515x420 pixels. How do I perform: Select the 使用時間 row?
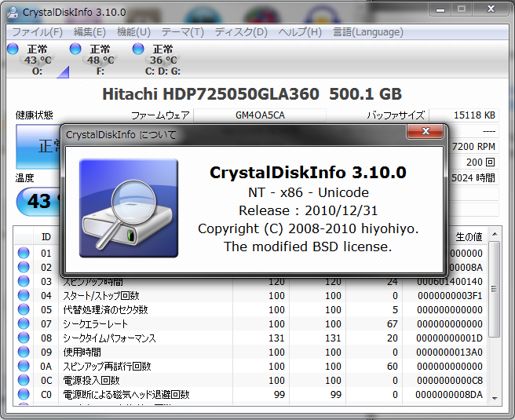[x=250, y=352]
